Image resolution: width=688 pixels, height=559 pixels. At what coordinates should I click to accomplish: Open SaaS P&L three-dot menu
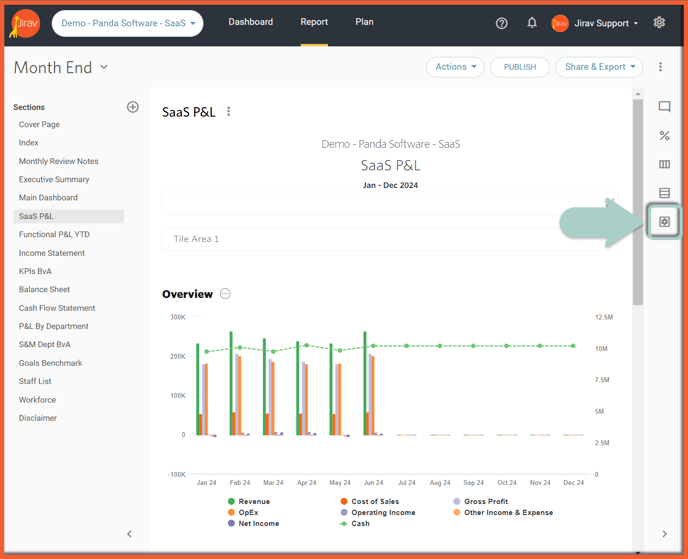coord(229,111)
